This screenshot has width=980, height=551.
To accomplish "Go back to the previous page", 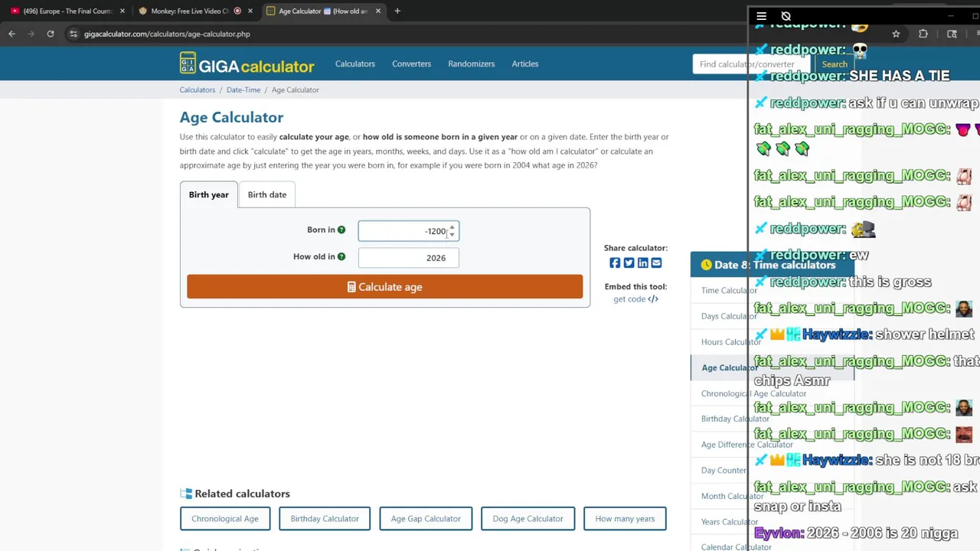I will point(11,34).
